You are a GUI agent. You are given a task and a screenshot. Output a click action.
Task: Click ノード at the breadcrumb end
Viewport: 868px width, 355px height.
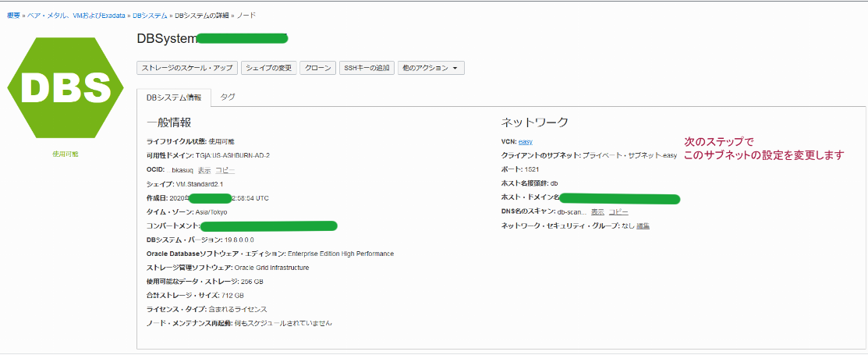point(246,16)
